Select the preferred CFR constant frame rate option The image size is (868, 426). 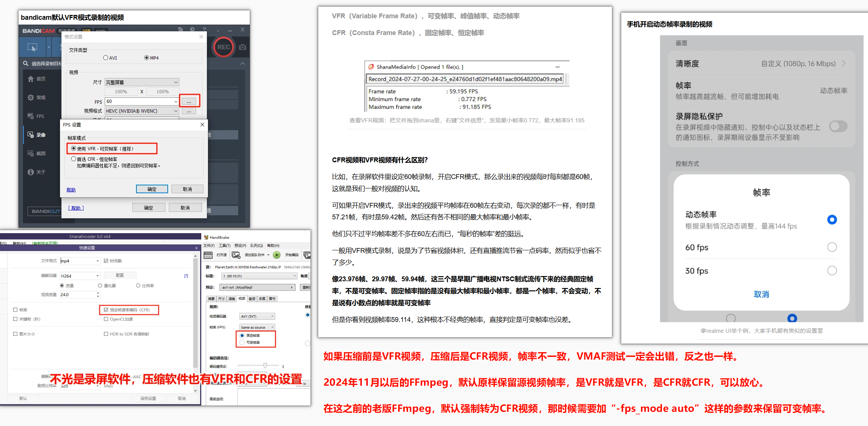click(x=74, y=159)
